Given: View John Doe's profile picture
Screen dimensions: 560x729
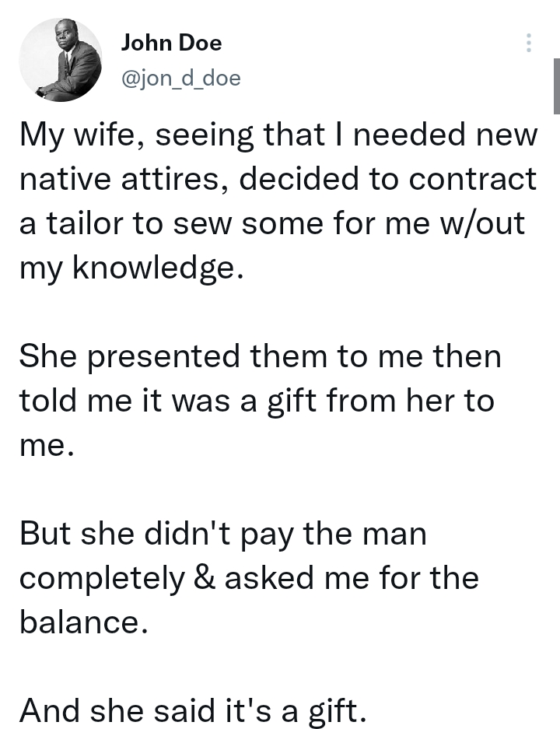Looking at the screenshot, I should pyautogui.click(x=61, y=60).
